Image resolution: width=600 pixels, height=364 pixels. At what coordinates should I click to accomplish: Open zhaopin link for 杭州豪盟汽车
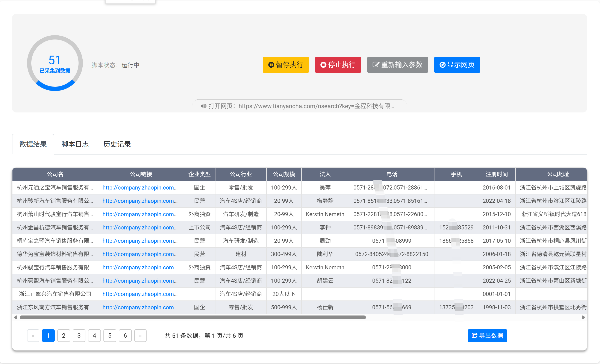click(x=140, y=281)
